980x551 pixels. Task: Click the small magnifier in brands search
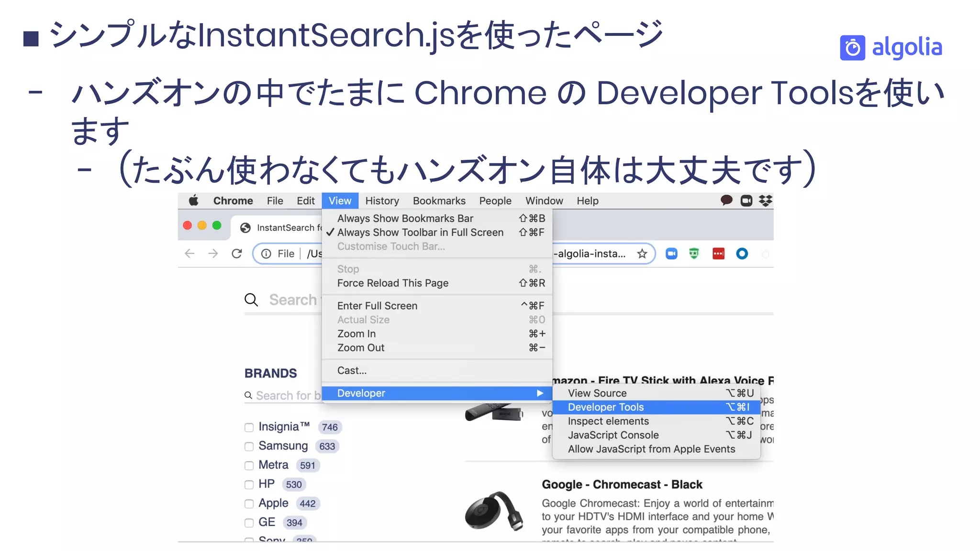[x=248, y=395]
